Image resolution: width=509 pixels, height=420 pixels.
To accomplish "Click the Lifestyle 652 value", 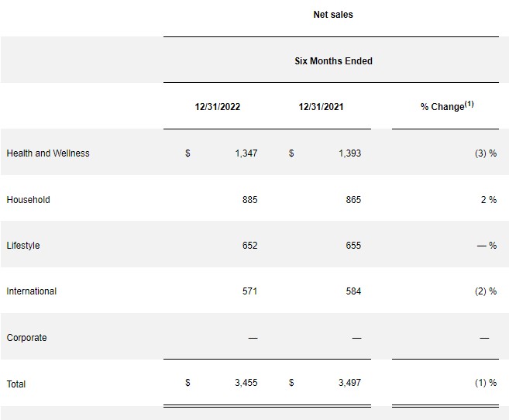I will (x=249, y=246).
